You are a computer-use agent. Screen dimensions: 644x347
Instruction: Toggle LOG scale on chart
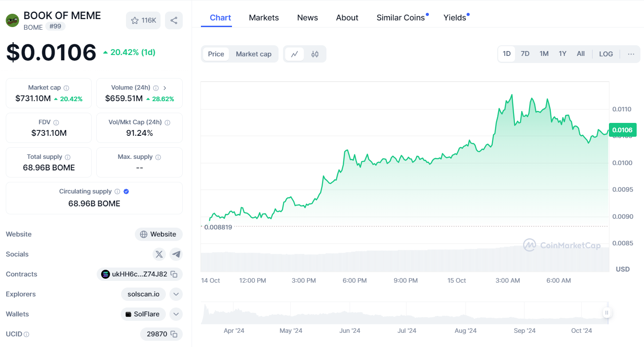coord(606,54)
